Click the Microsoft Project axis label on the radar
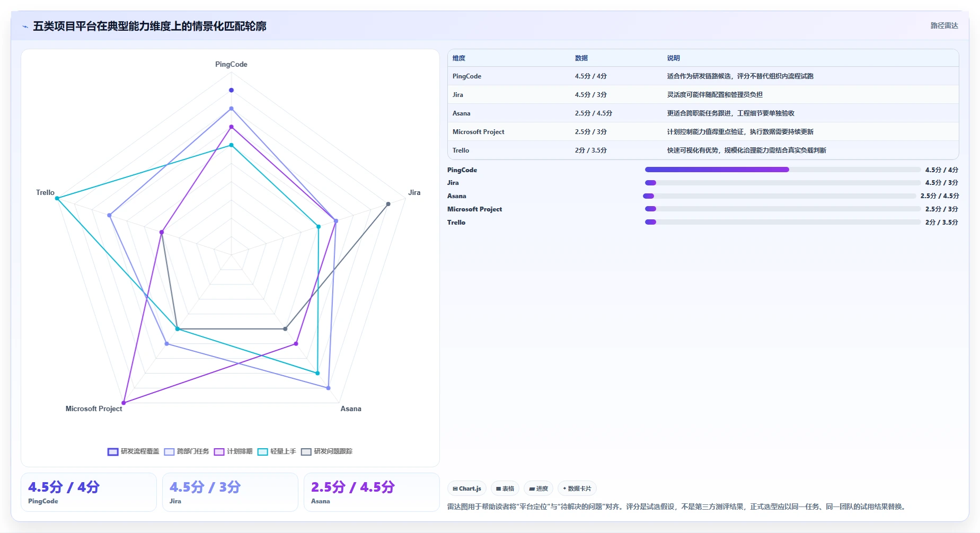 94,408
